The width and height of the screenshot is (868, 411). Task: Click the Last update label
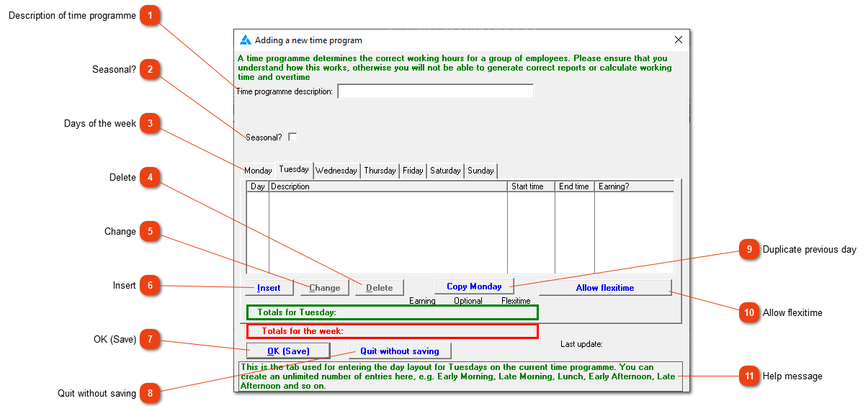point(581,345)
